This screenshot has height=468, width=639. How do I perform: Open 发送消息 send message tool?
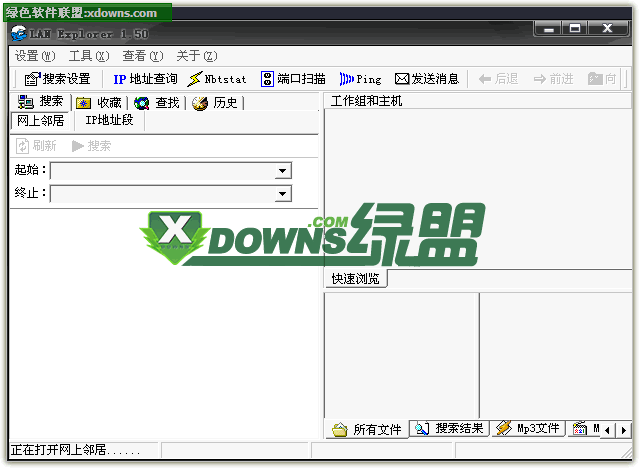427,79
